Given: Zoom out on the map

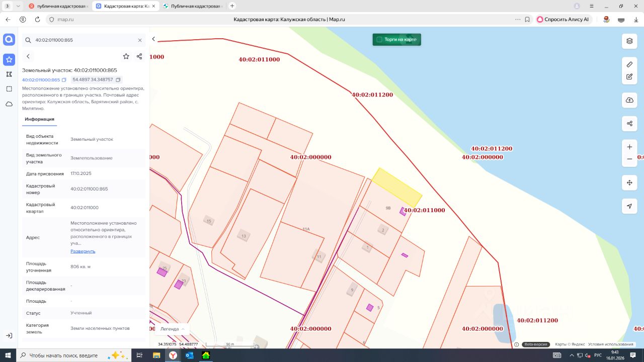Looking at the screenshot, I should [x=629, y=159].
